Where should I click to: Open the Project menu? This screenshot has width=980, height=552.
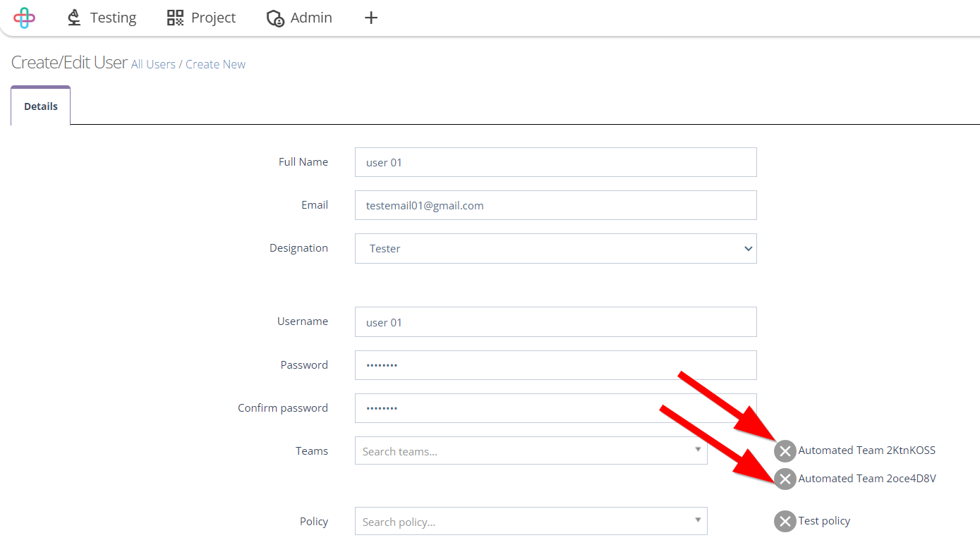(x=201, y=18)
